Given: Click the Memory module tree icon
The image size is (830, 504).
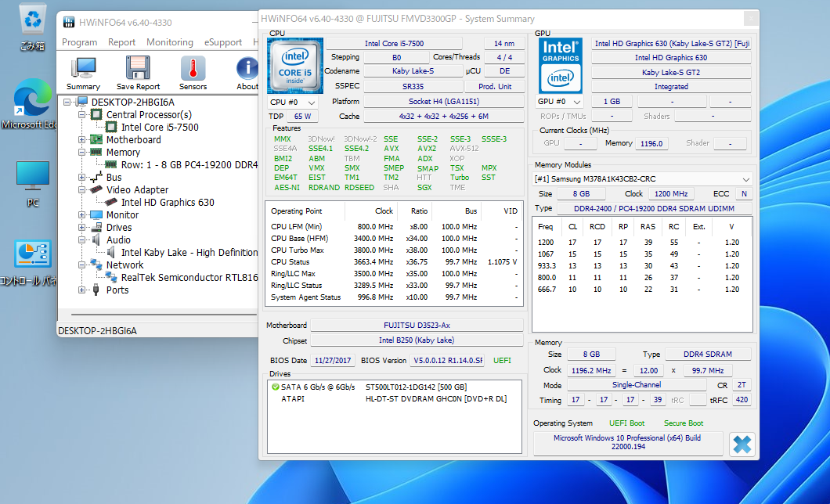Looking at the screenshot, I should [x=96, y=153].
